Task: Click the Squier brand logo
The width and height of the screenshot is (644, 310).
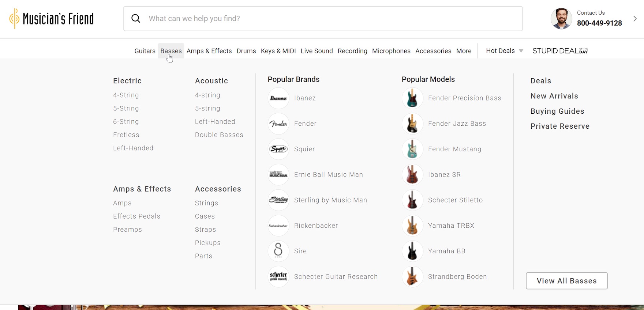Action: click(278, 149)
